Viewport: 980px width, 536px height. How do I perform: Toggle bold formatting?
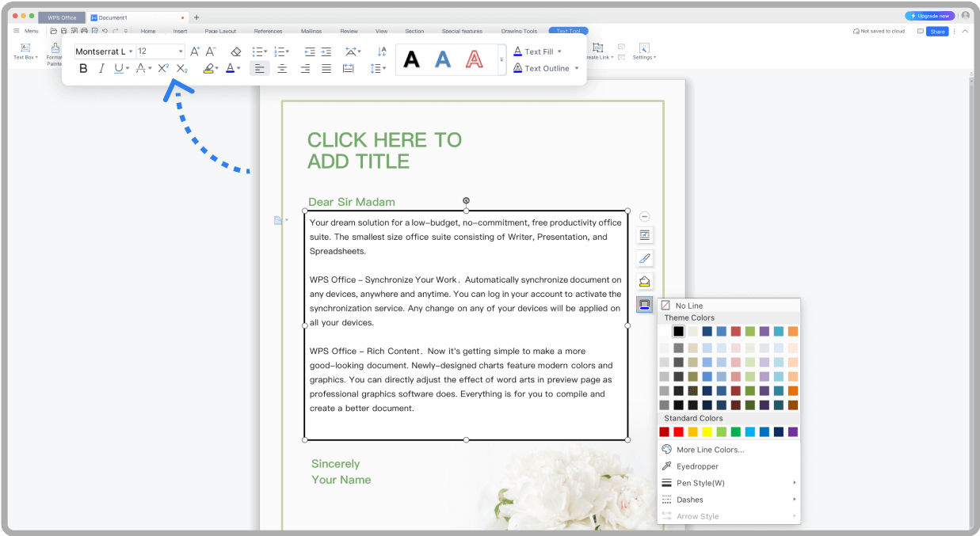tap(83, 68)
